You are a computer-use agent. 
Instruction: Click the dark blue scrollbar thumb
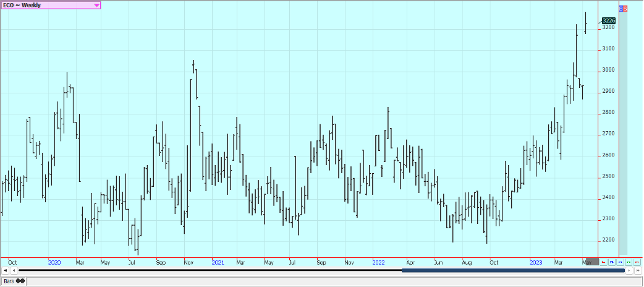coord(513,270)
